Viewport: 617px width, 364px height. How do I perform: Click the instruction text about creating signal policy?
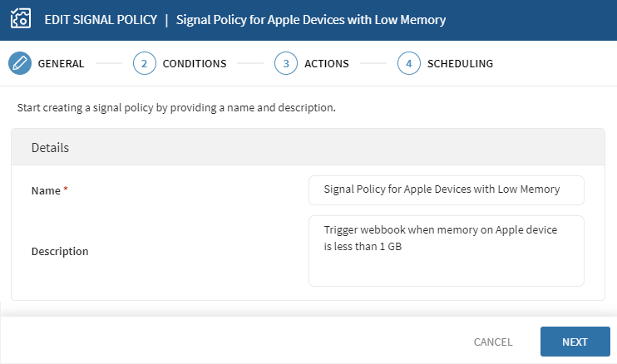(x=175, y=108)
